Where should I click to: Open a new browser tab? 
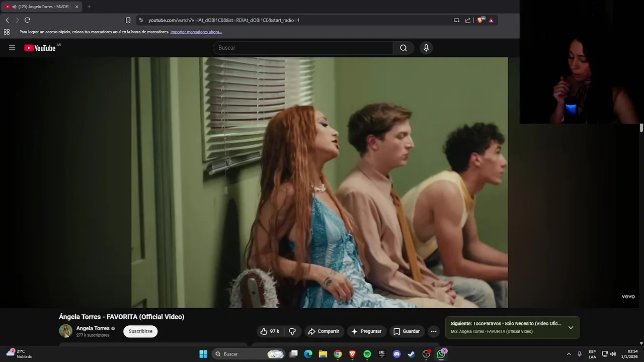pos(89,7)
